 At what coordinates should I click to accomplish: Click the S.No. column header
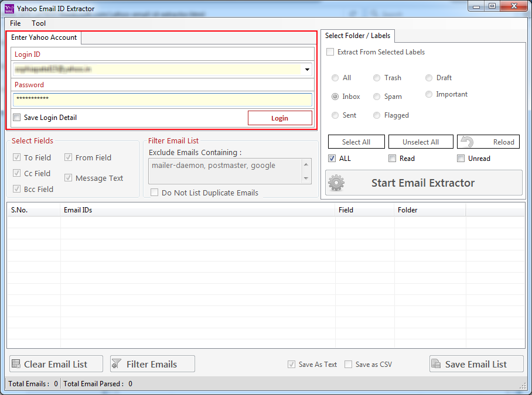pos(33,210)
